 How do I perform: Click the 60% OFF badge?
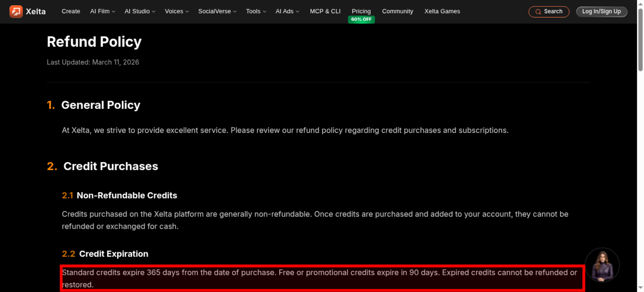(361, 19)
